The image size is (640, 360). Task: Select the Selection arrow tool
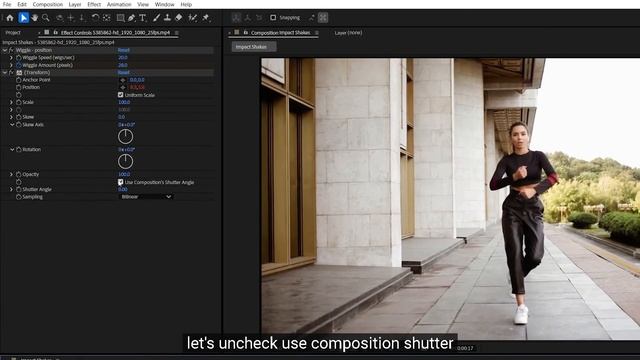pyautogui.click(x=24, y=18)
